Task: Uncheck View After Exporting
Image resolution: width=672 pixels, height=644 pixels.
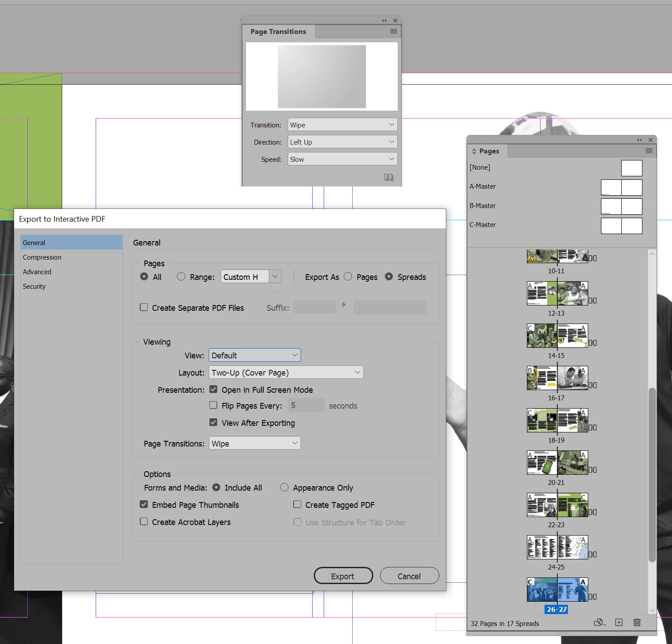Action: coord(213,422)
